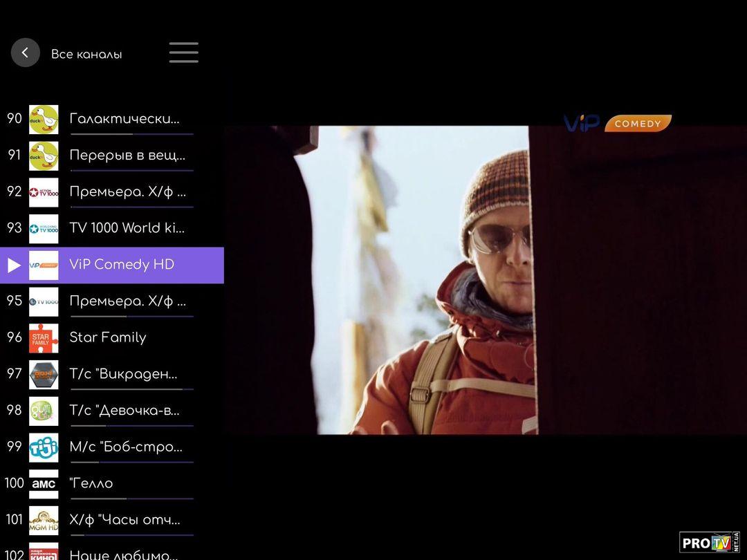This screenshot has height=560, width=747.
Task: Click the MGM HD channel logo
Action: pyautogui.click(x=44, y=521)
